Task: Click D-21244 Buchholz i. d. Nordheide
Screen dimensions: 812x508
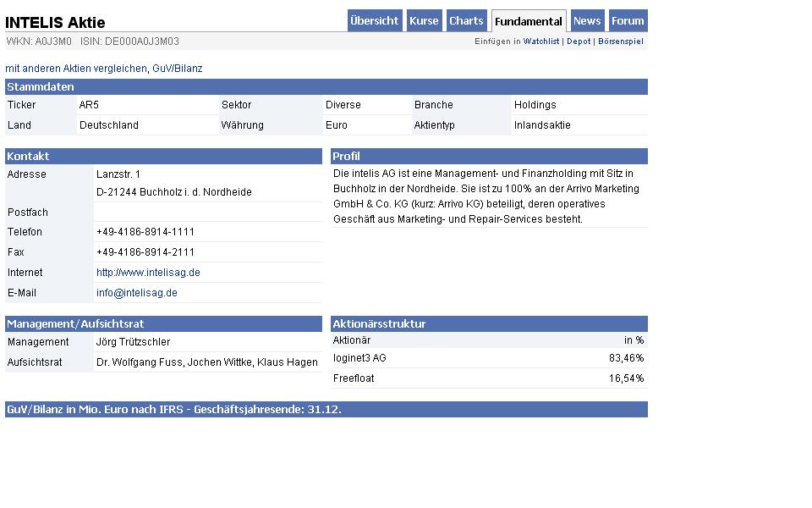Action: tap(174, 192)
